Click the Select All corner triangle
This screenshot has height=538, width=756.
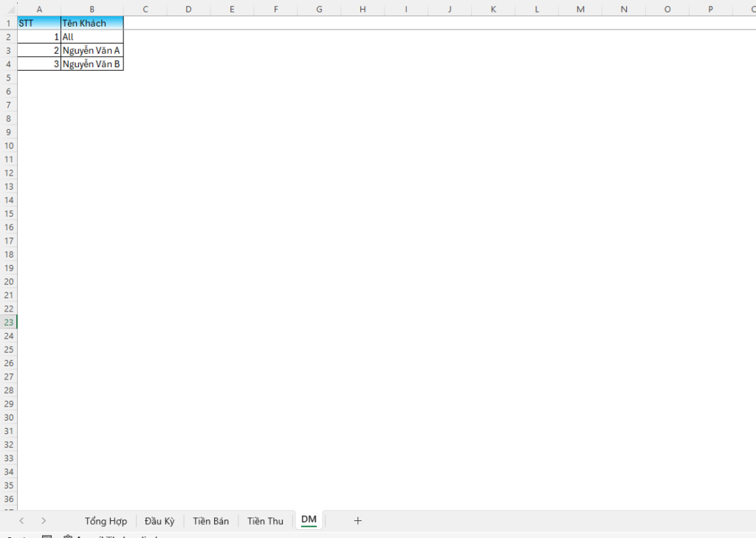click(x=8, y=9)
